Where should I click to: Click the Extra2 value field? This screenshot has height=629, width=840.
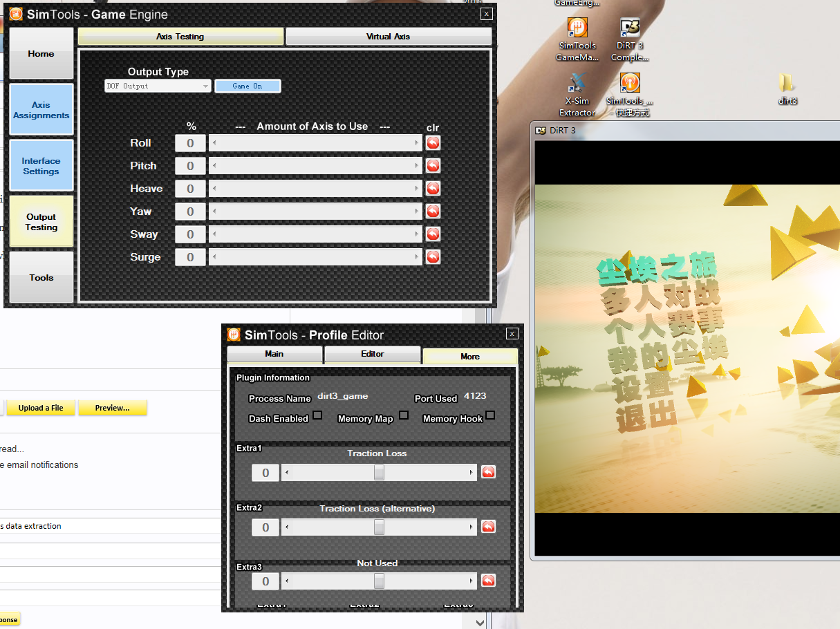pyautogui.click(x=265, y=527)
